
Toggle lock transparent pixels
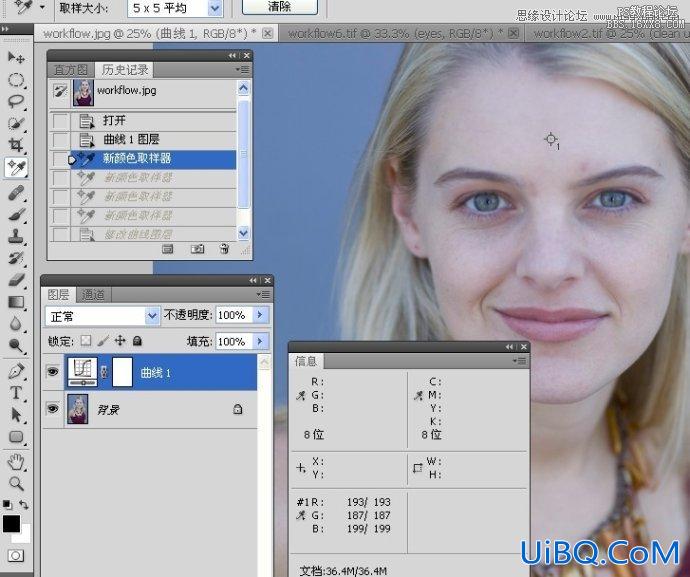coord(86,341)
